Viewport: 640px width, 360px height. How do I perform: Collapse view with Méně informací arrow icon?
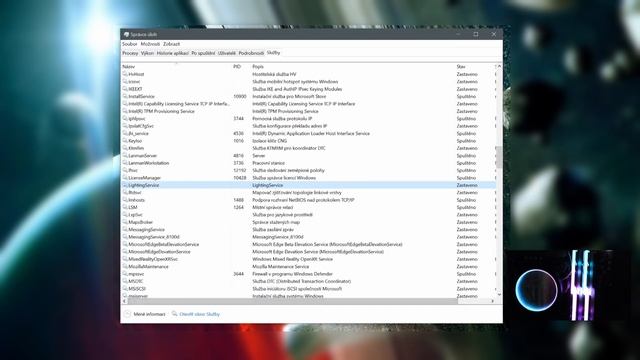[x=127, y=314]
